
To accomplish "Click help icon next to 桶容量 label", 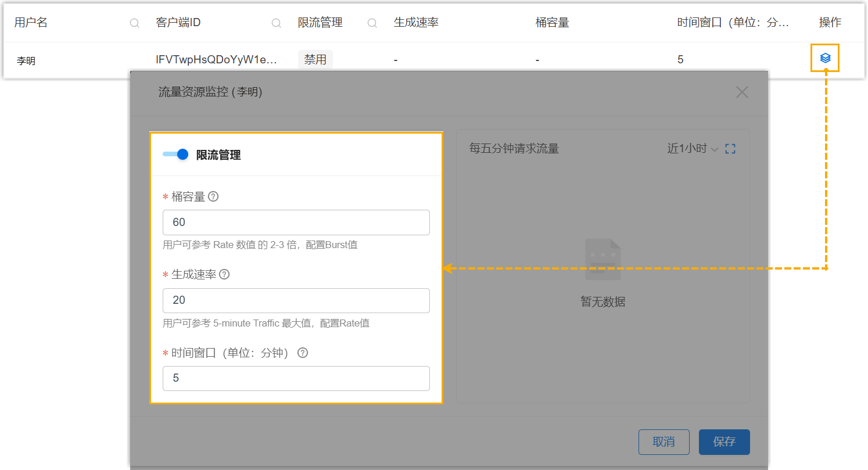I will (213, 197).
